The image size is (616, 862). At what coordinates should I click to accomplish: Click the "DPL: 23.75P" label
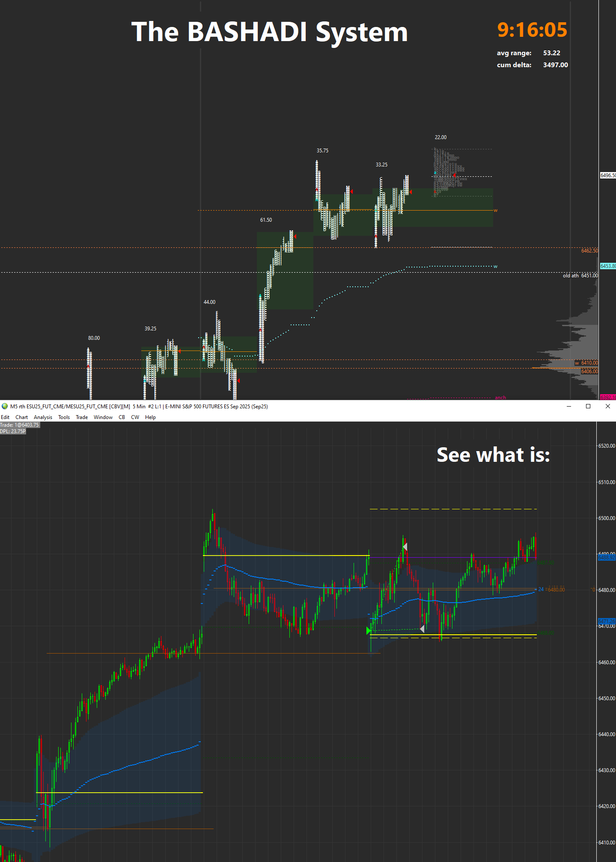click(13, 431)
